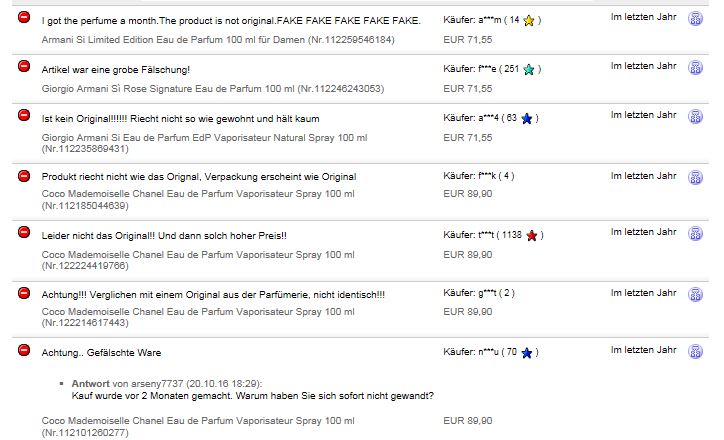Click the negative icon beside 'Achtung.. Gefälschte Ware'
This screenshot has width=724, height=440.
coord(24,351)
